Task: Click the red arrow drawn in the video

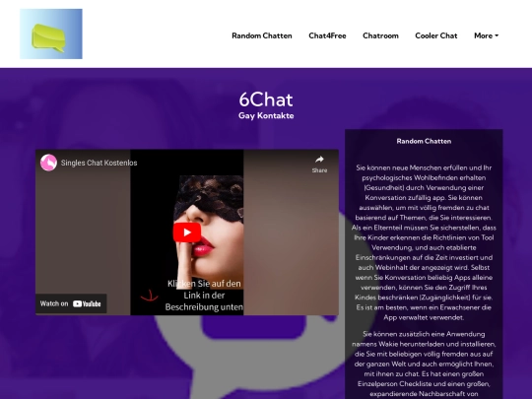Action: tap(150, 296)
